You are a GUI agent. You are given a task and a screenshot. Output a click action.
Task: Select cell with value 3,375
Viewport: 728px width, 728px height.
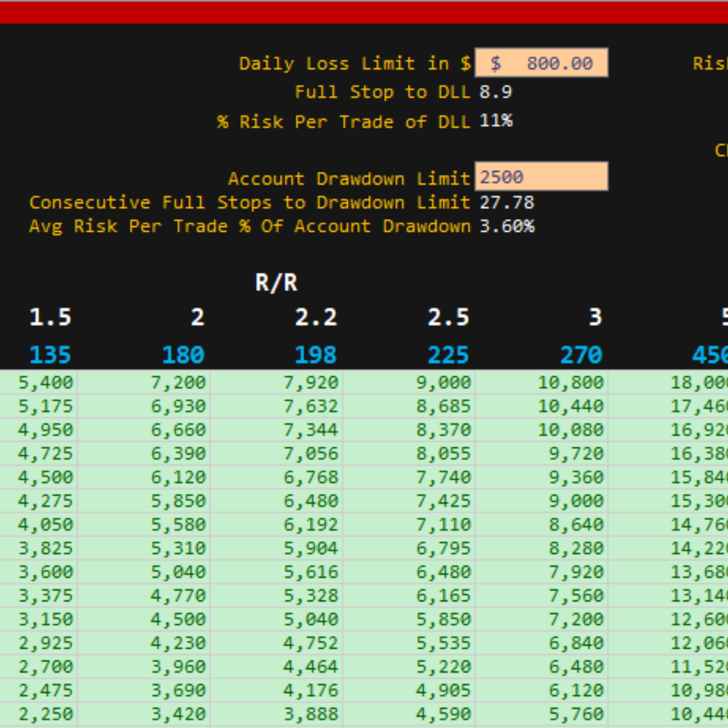click(39, 595)
